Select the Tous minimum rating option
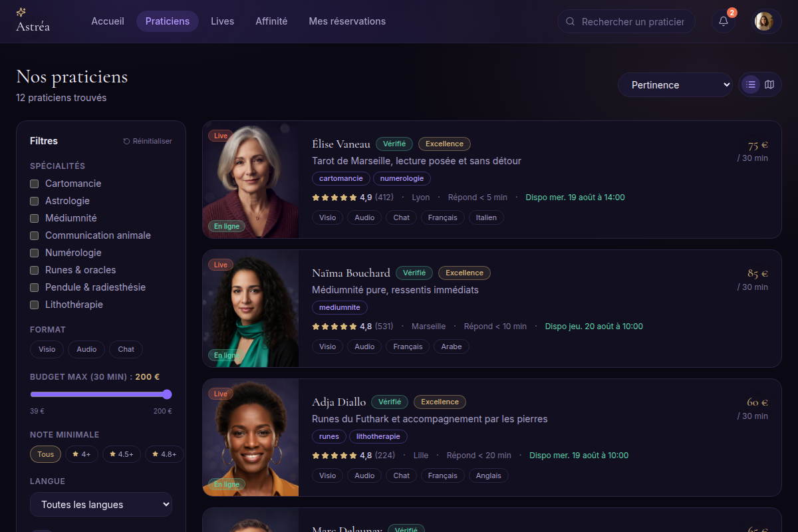The width and height of the screenshot is (798, 532). pyautogui.click(x=46, y=454)
